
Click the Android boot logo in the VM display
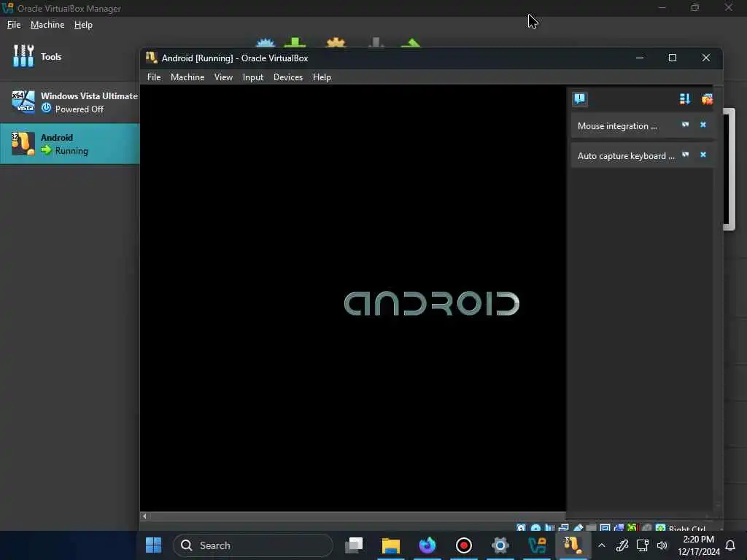click(x=431, y=303)
